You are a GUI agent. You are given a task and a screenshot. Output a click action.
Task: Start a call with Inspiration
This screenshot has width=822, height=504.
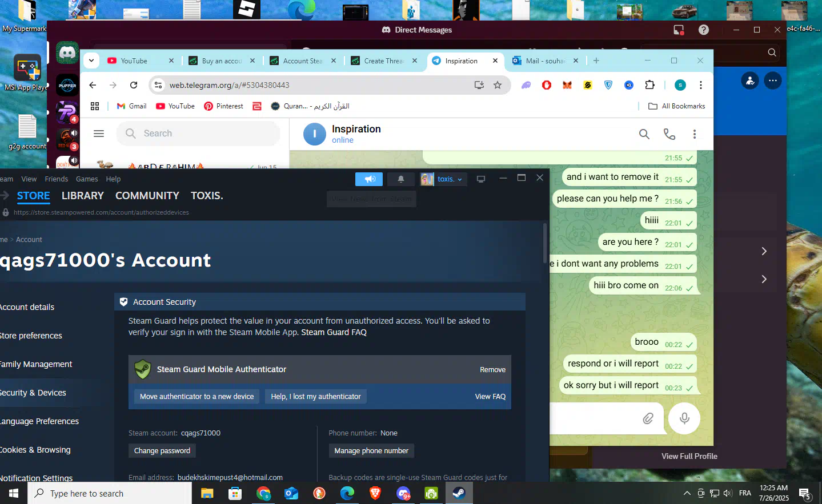click(x=669, y=134)
